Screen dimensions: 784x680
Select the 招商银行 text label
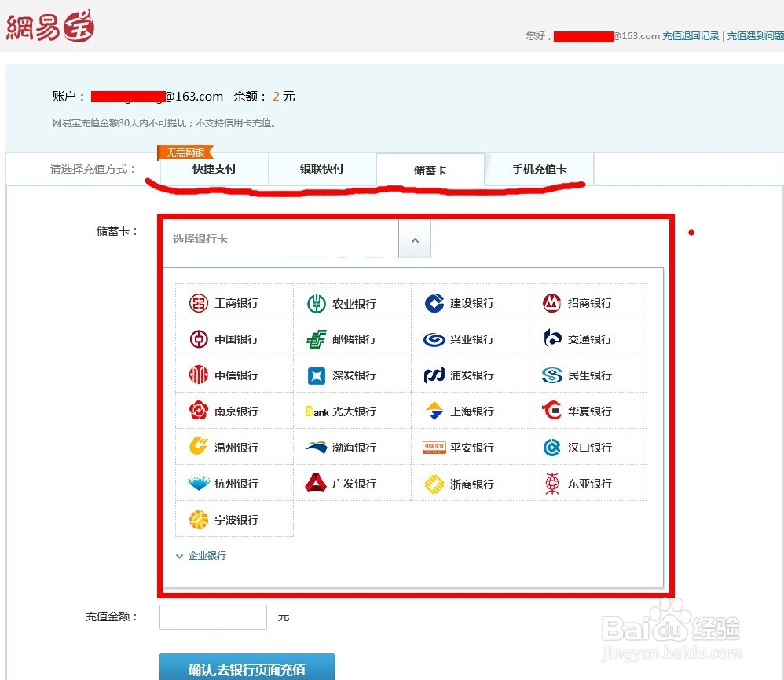[590, 303]
